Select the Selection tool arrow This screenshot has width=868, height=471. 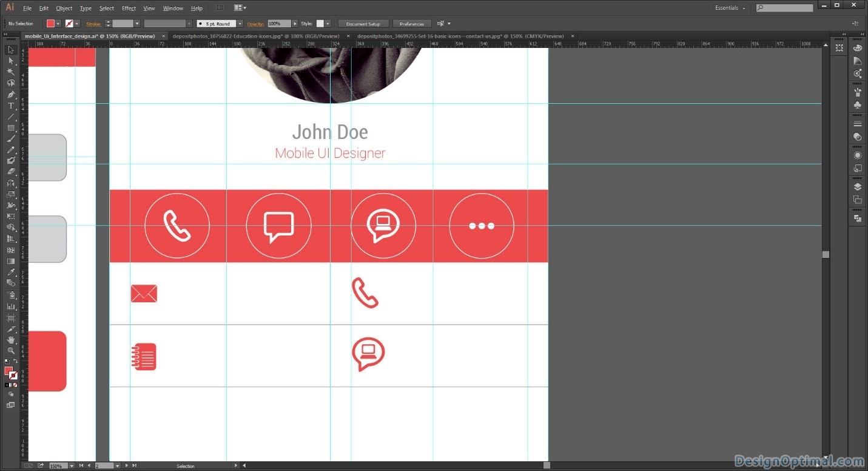[10, 50]
